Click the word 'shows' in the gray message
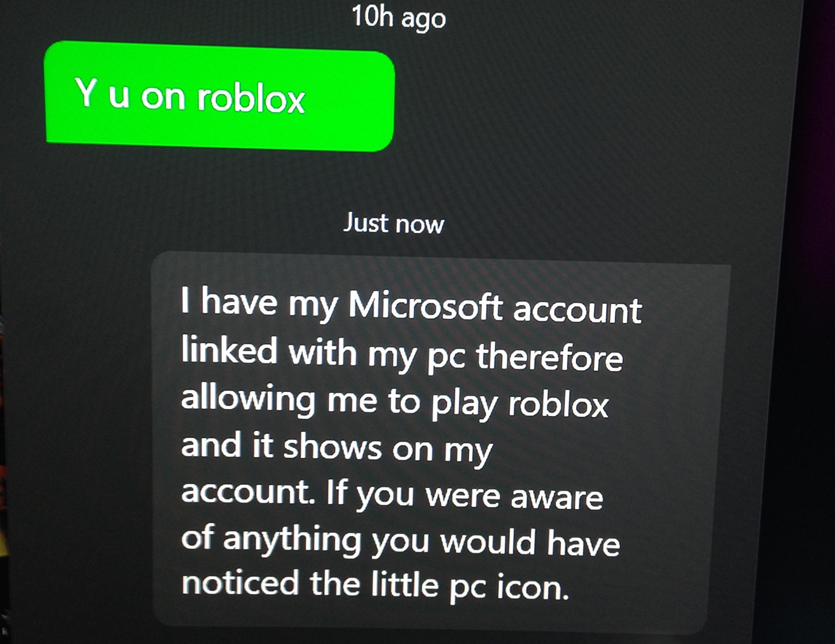835x644 pixels. [332, 447]
